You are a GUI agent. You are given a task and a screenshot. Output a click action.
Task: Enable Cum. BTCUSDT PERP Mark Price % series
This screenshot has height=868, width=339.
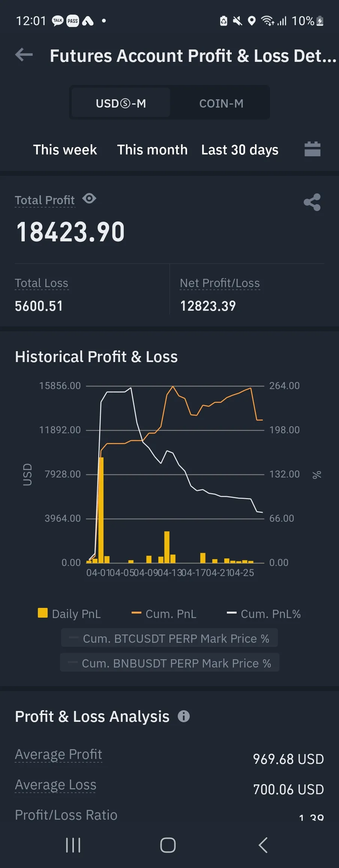click(169, 638)
